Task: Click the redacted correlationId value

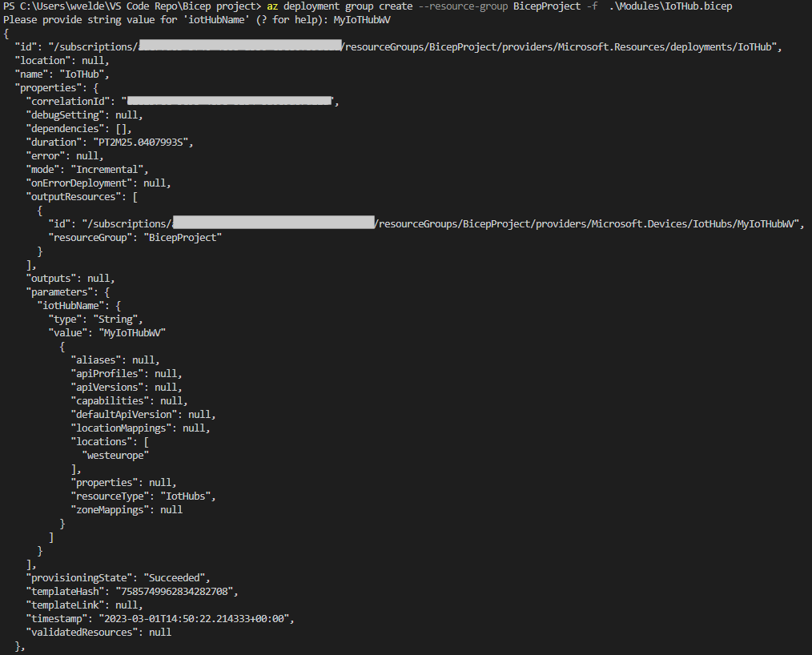Action: (230, 101)
